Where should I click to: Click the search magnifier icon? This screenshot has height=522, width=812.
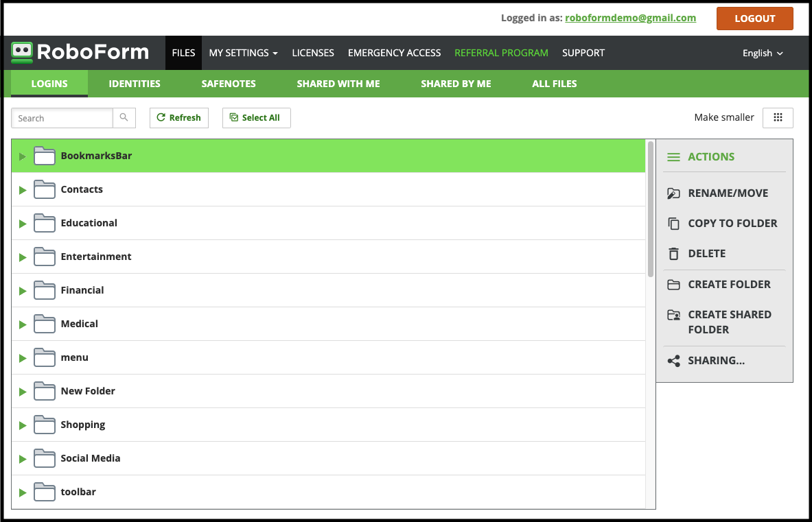(x=124, y=117)
